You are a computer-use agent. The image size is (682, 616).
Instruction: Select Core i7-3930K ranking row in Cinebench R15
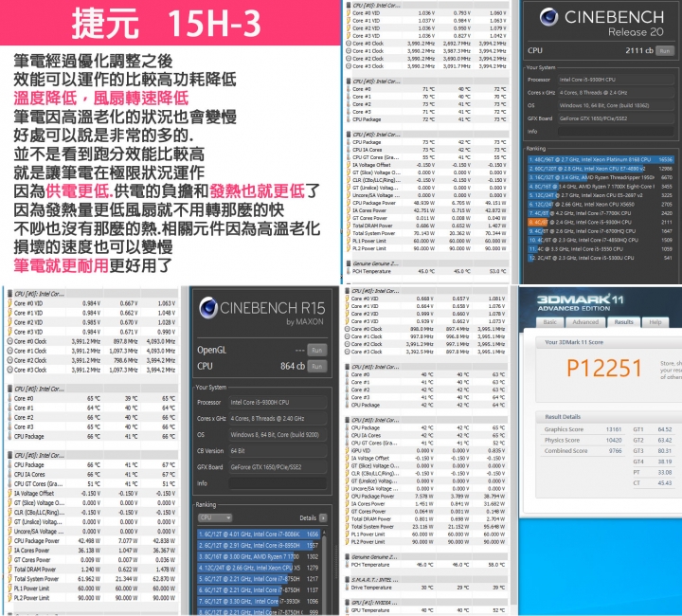tap(259, 601)
